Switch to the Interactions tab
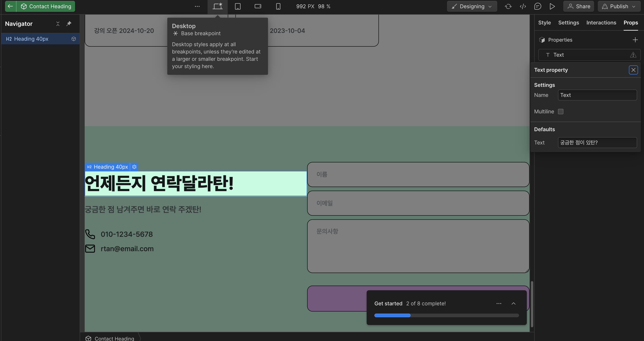Viewport: 644px width, 341px height. point(601,22)
